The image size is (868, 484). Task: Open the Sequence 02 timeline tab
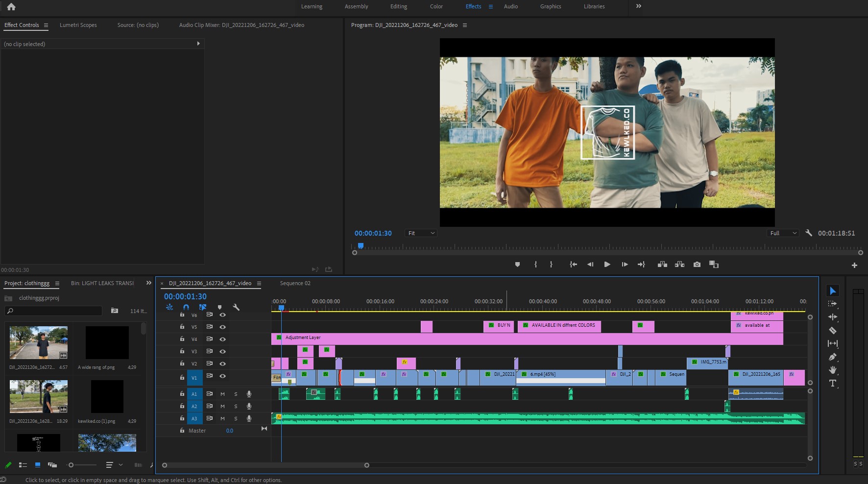click(295, 283)
